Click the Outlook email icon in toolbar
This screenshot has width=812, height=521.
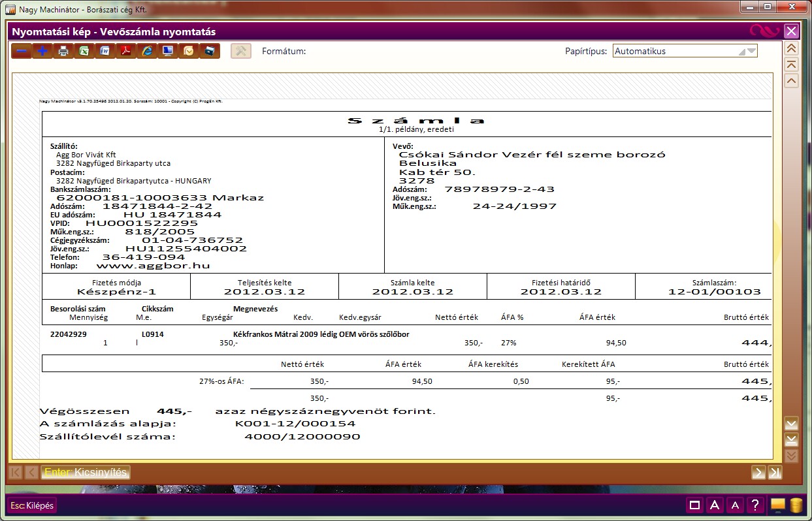point(189,51)
